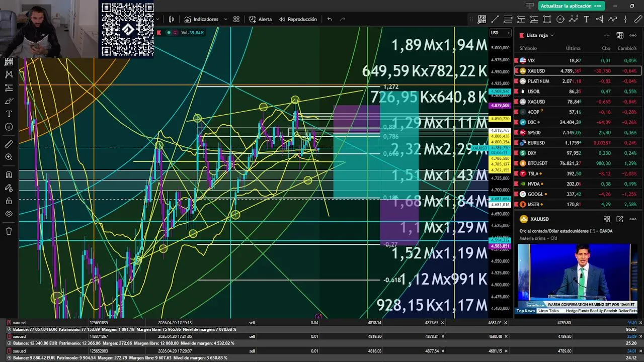
Task: Open watchlist more options menu
Action: pos(633,35)
